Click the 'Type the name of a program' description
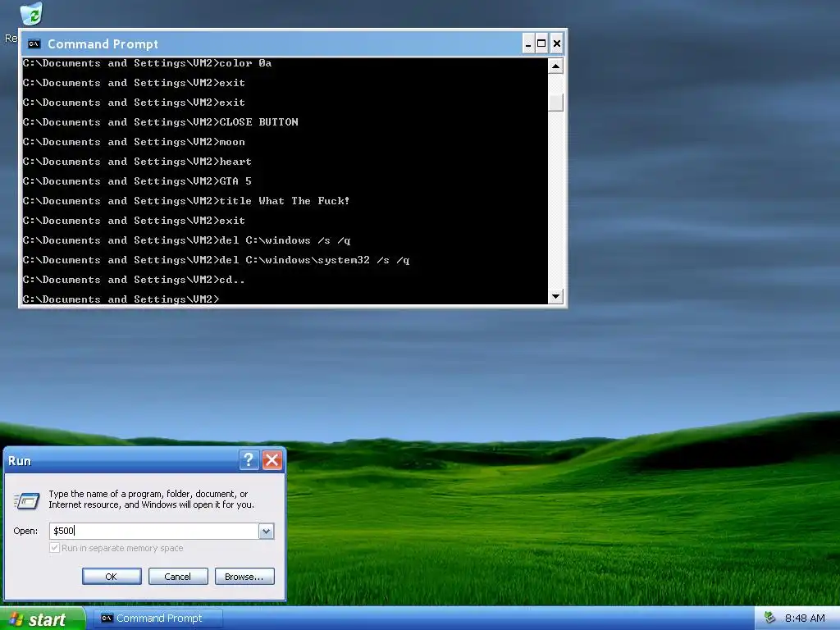840x630 pixels. click(152, 500)
